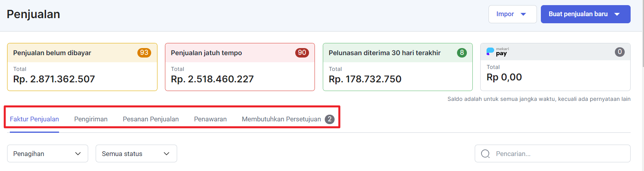Screen dimensions: 644x171
Task: Click the red 90 badge
Action: [x=302, y=53]
